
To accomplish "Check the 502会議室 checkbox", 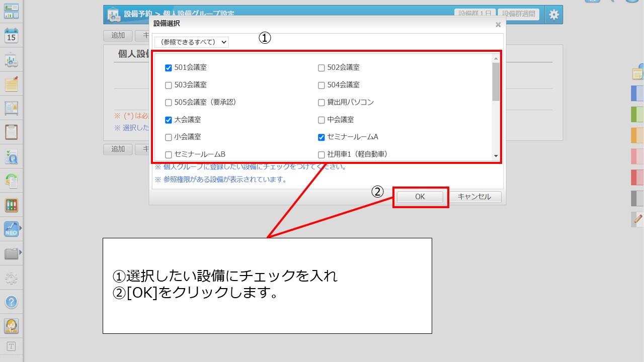I will 321,68.
